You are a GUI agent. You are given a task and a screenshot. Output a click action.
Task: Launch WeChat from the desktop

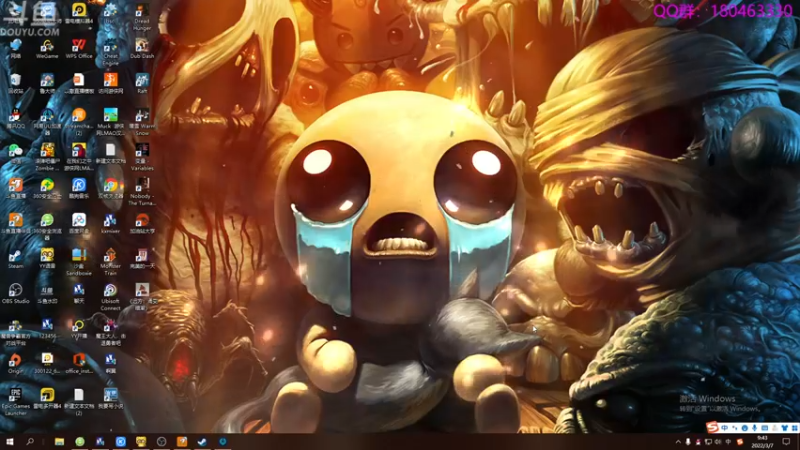15,154
